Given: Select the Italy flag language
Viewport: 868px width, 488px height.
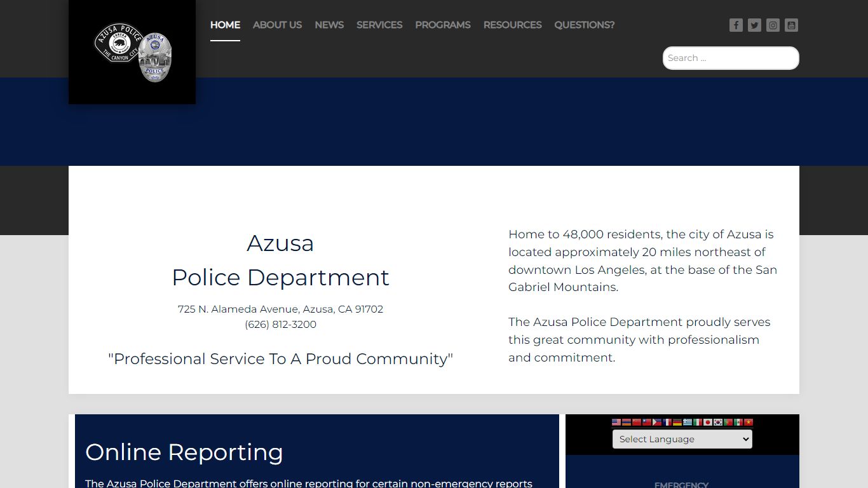Looking at the screenshot, I should click(698, 422).
